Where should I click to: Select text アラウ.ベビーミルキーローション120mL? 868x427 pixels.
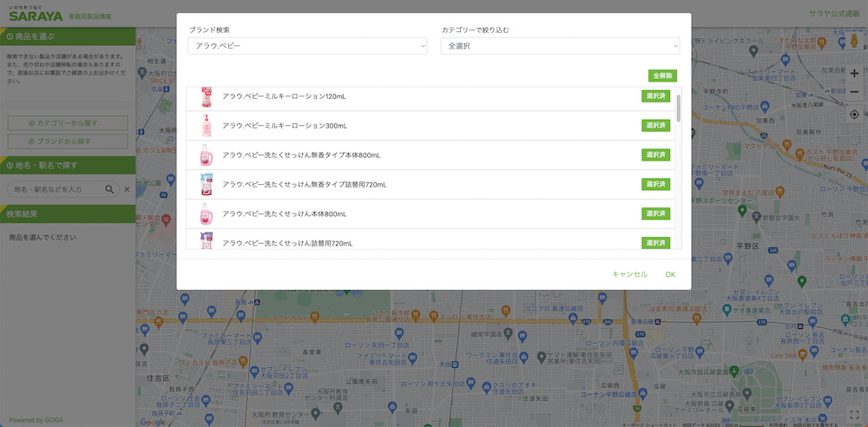(x=284, y=96)
